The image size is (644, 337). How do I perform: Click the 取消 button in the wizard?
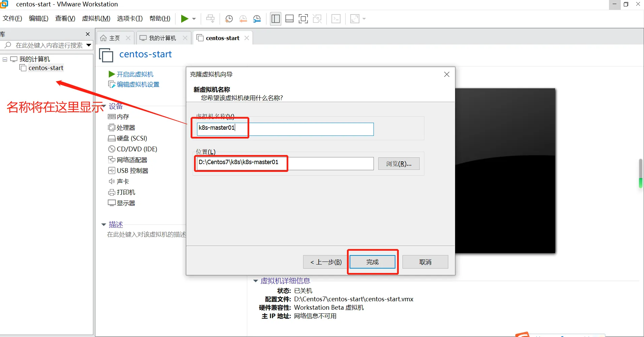pyautogui.click(x=425, y=262)
